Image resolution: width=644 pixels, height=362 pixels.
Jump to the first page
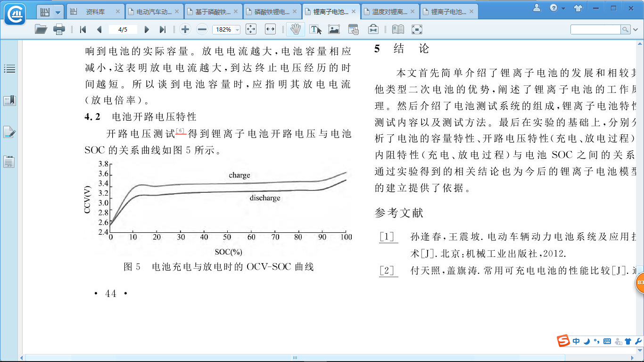[x=83, y=29]
